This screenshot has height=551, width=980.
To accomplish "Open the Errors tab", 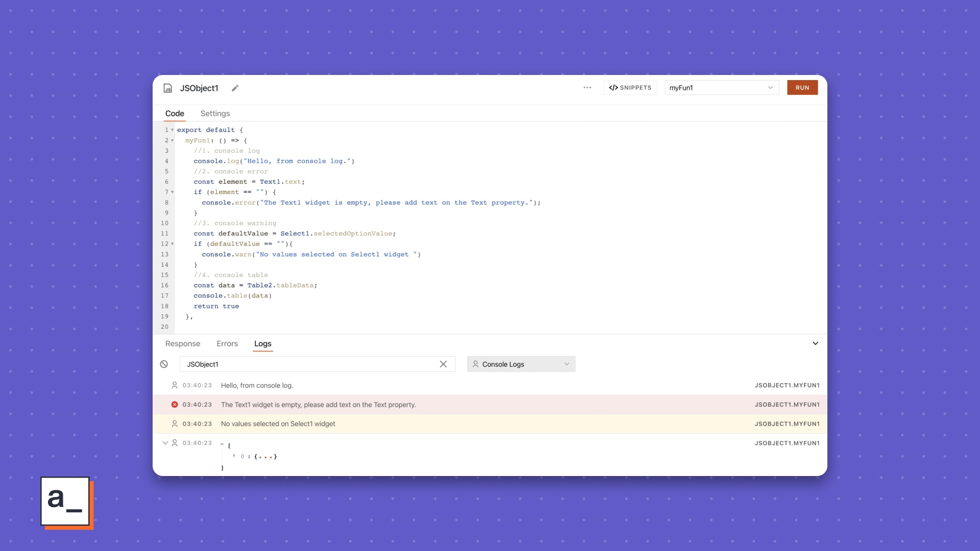I will click(x=227, y=344).
